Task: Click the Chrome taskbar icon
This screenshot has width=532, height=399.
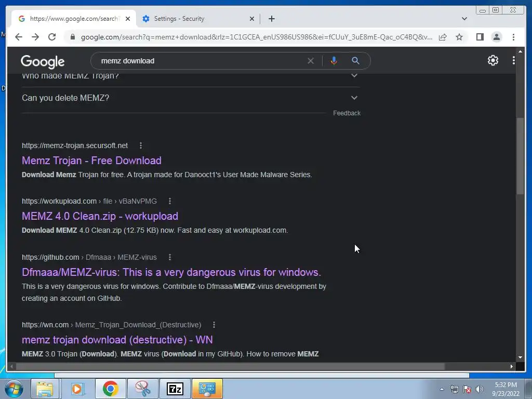Action: coord(111,389)
